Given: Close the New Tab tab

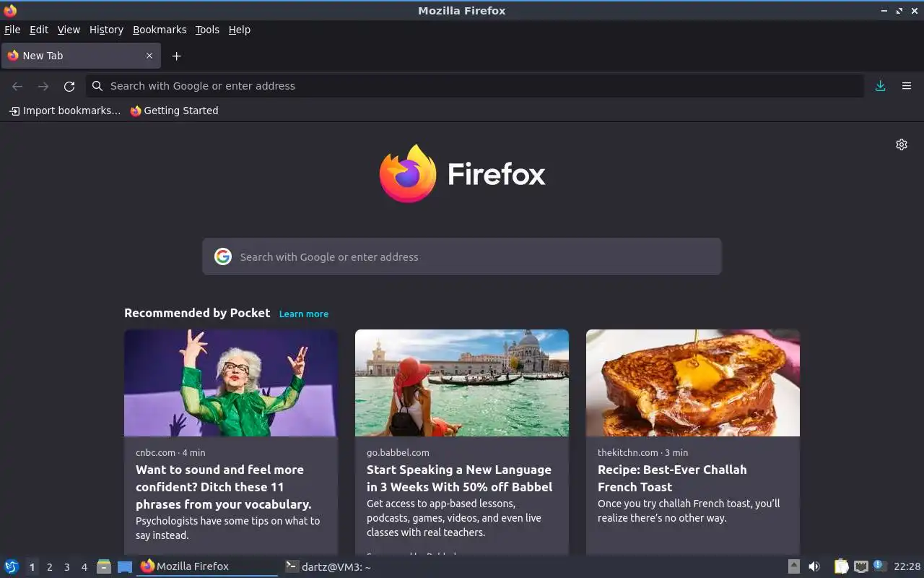Looking at the screenshot, I should click(x=149, y=56).
